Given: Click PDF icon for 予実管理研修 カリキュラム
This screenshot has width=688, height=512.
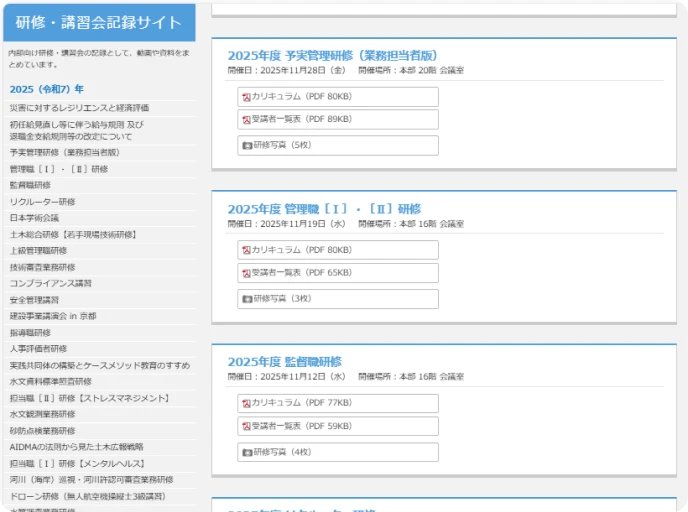Looking at the screenshot, I should coord(246,97).
